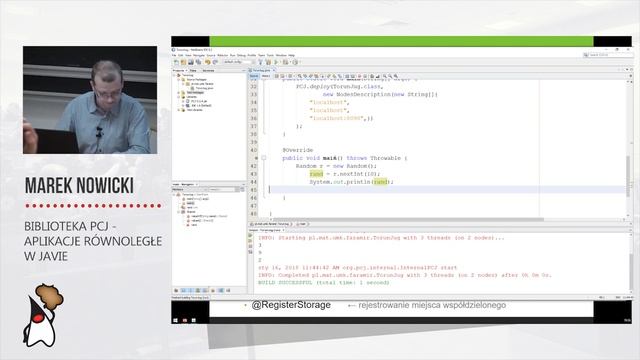Click the New File toolbar icon

tap(176, 62)
